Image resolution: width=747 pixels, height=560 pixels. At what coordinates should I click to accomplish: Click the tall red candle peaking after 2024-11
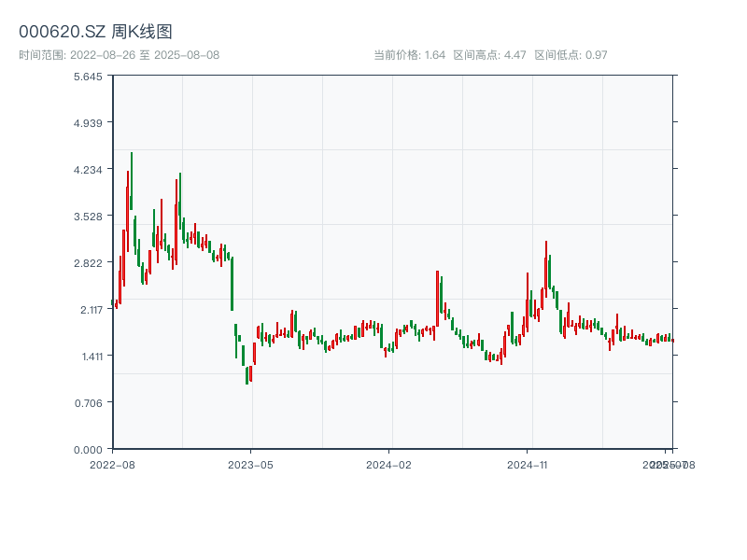546,269
